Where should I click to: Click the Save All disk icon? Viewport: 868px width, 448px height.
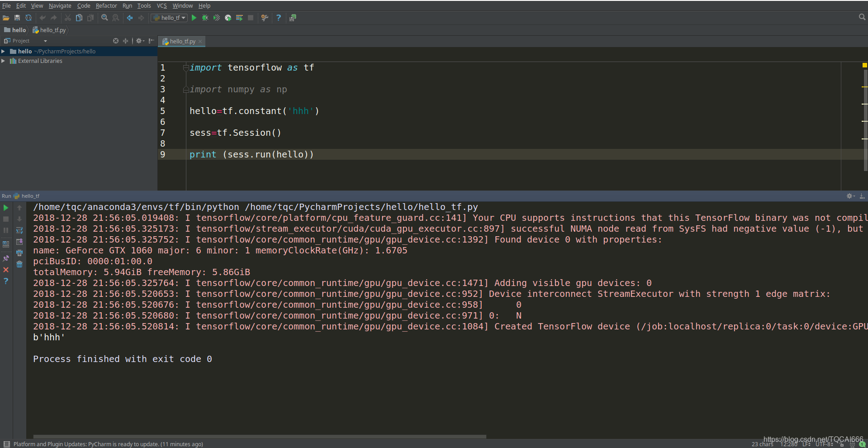click(x=17, y=18)
